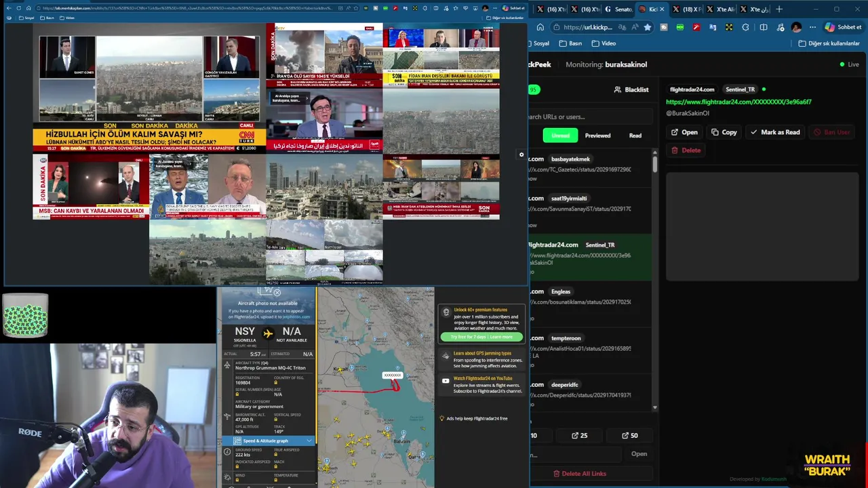Click the yellow plane icon between NSY and N/A

pyautogui.click(x=268, y=333)
